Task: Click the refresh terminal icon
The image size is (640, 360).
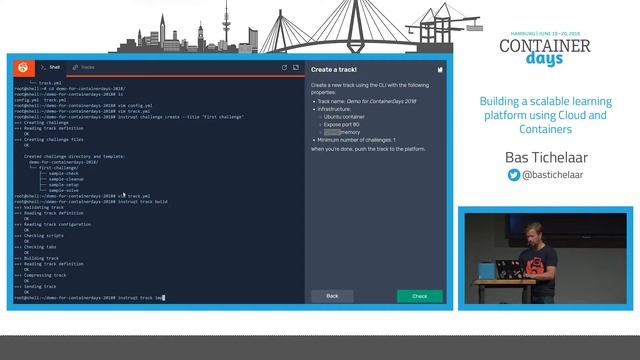Action: click(284, 67)
